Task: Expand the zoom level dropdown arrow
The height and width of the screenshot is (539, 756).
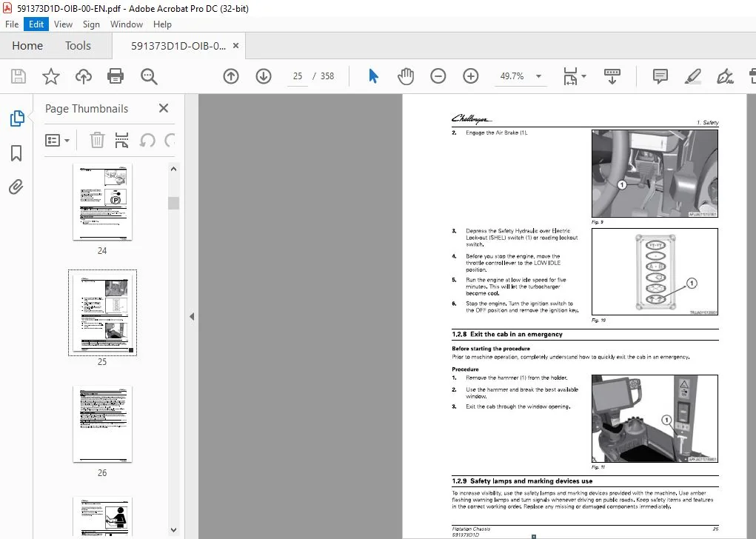Action: click(538, 76)
